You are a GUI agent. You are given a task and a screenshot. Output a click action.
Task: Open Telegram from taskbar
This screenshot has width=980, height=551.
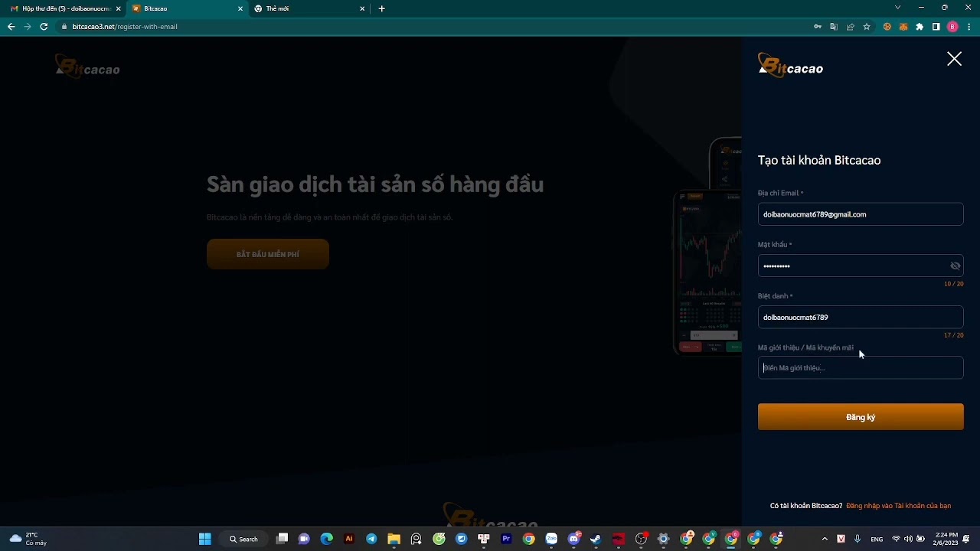[x=371, y=539]
